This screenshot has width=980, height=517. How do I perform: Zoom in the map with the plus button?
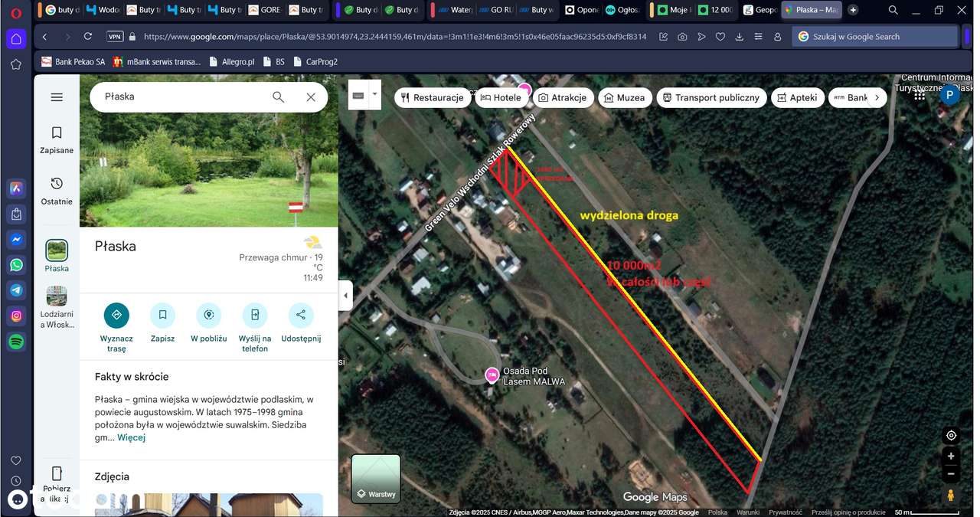tap(951, 456)
